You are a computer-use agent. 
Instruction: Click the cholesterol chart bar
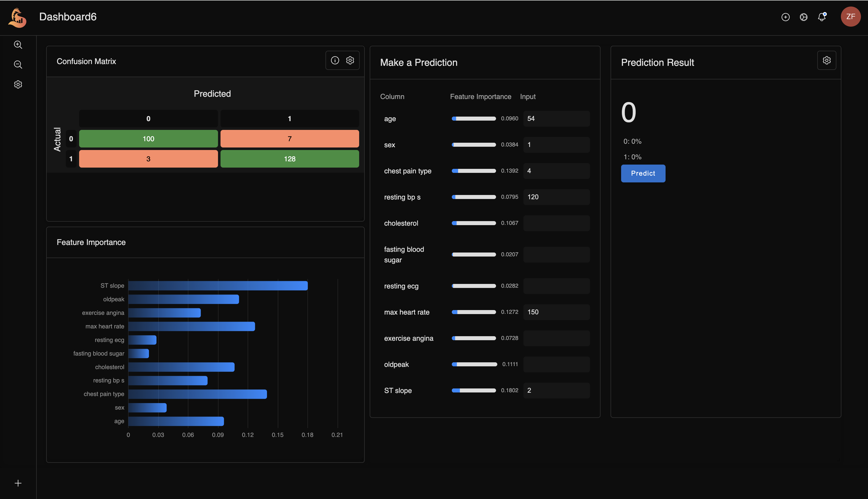(x=181, y=367)
